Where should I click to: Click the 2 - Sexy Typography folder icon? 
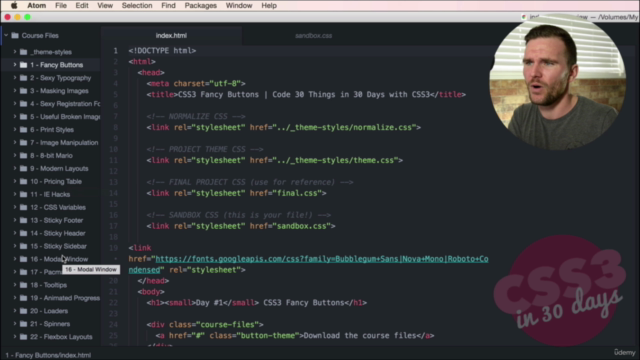pos(23,78)
